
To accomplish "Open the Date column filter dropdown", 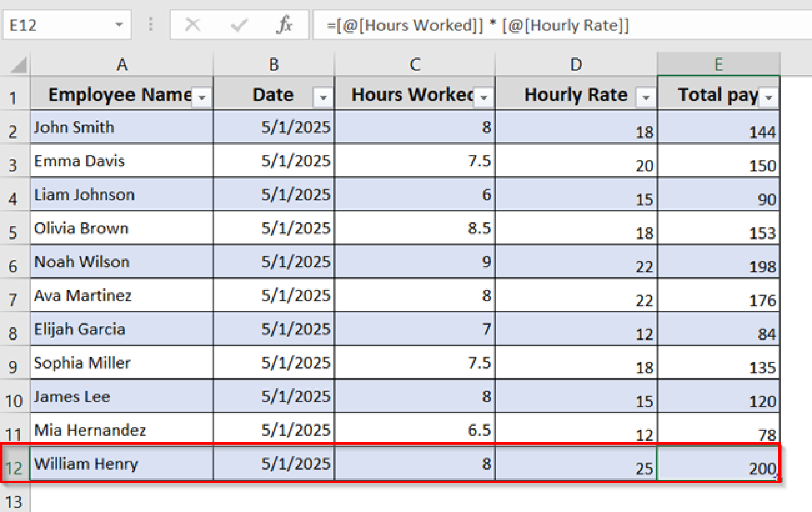I will tap(322, 97).
